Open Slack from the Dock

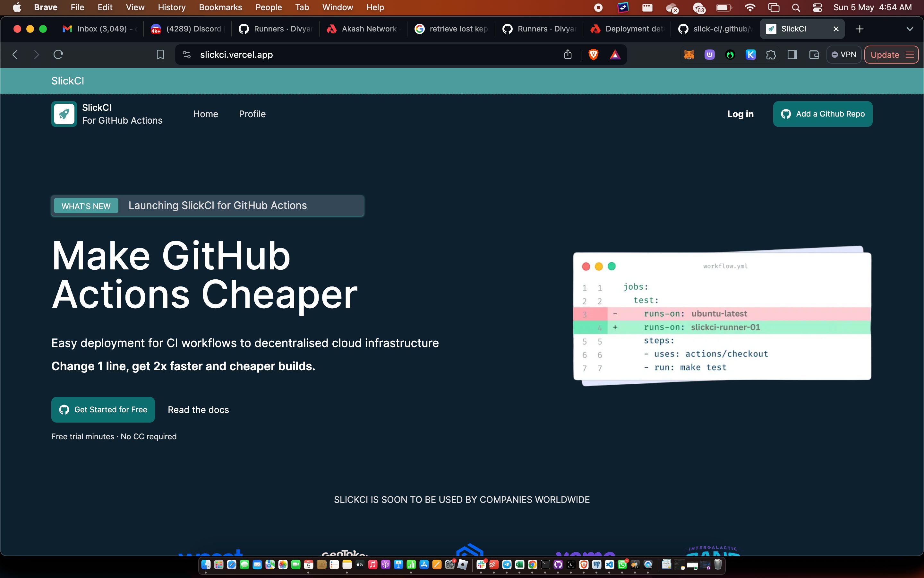coord(481,565)
